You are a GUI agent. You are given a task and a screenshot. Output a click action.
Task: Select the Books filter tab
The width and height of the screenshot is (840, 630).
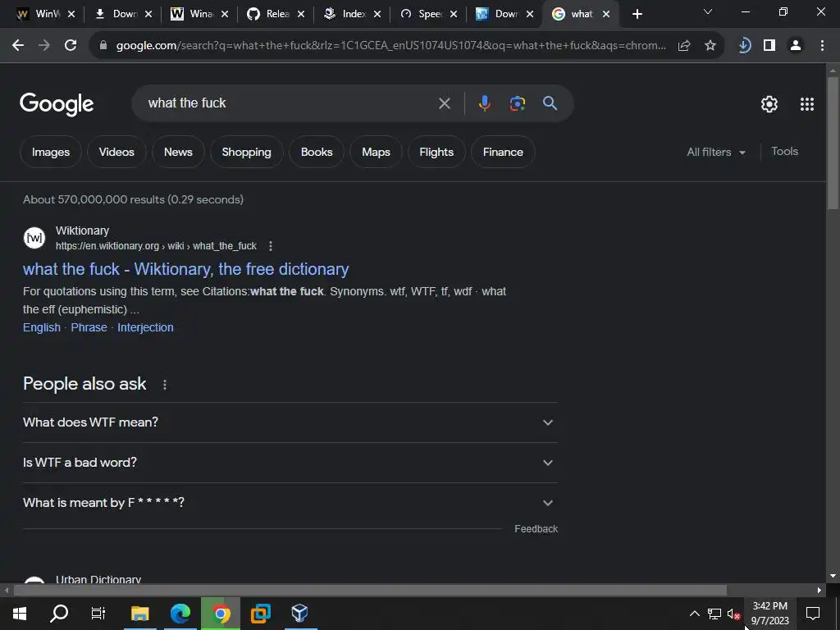click(317, 152)
